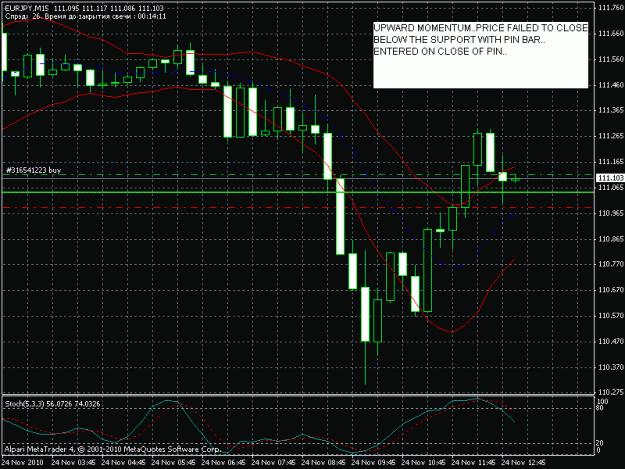Click the 24 Nov 08:45 time label

[x=323, y=463]
